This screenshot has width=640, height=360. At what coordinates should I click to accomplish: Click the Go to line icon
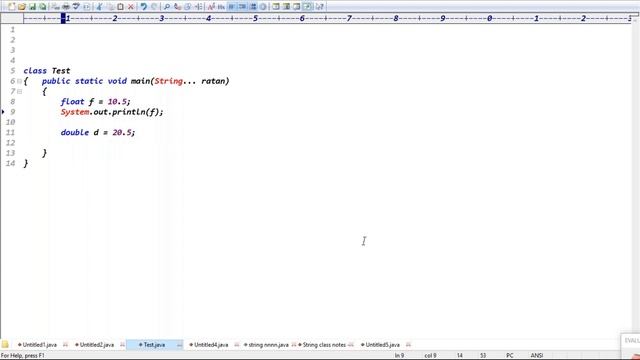coord(198,7)
